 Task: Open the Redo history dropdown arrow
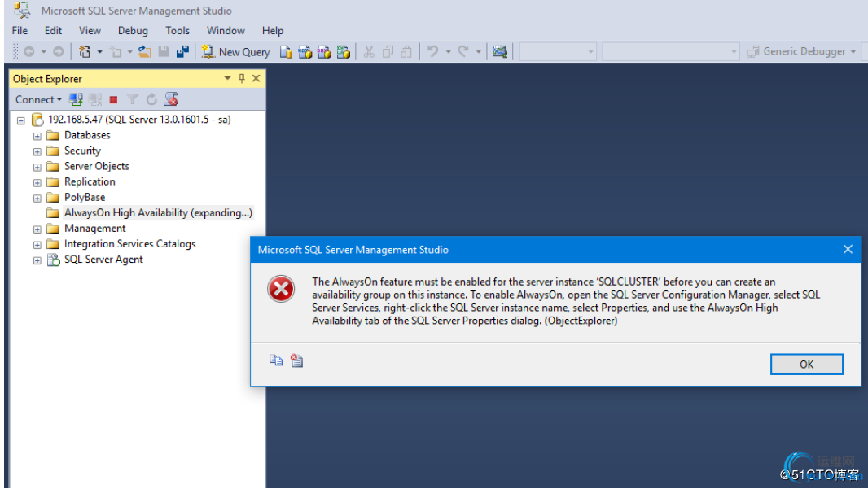tap(479, 52)
